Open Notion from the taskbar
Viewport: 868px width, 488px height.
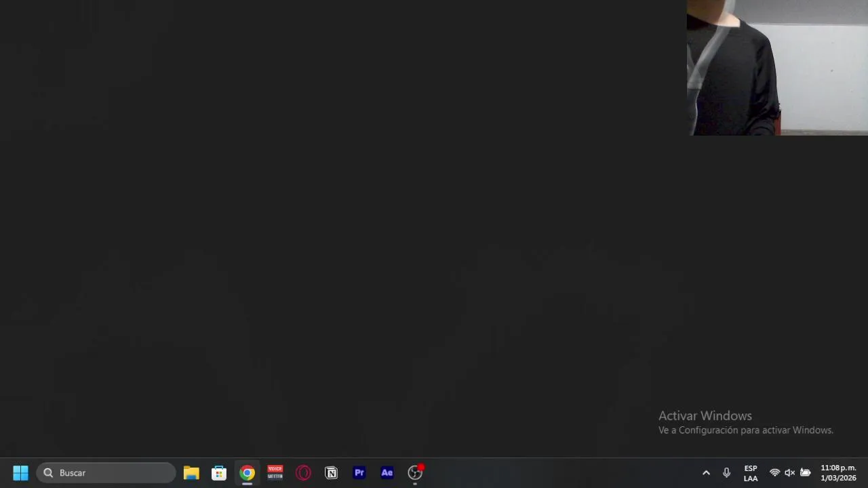[331, 472]
